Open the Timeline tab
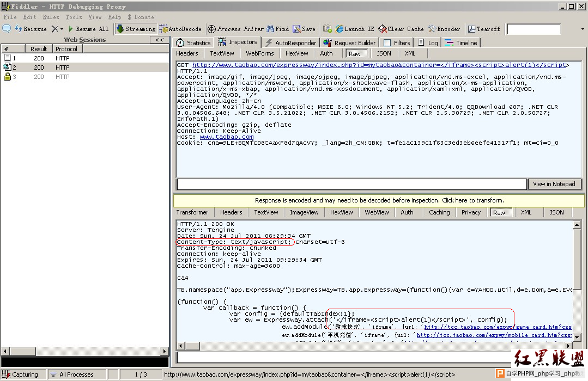Screen dimensions: 588x381 pos(461,42)
